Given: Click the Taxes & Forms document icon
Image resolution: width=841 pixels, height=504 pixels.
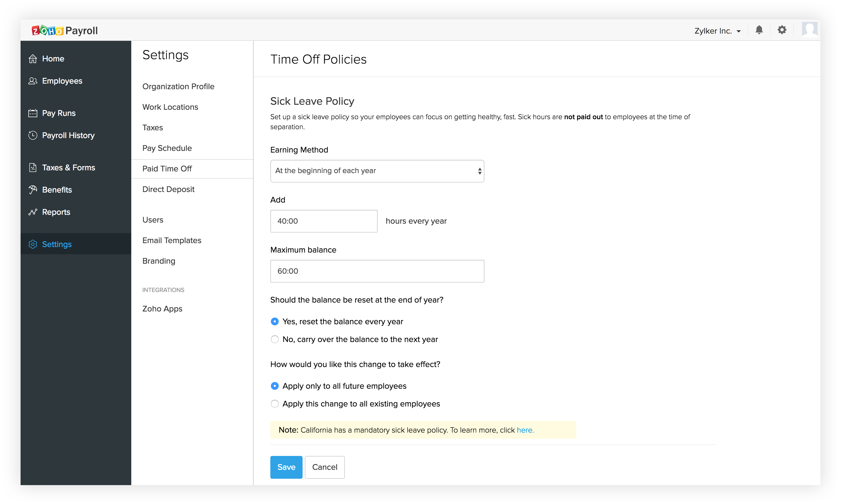Looking at the screenshot, I should pyautogui.click(x=33, y=168).
